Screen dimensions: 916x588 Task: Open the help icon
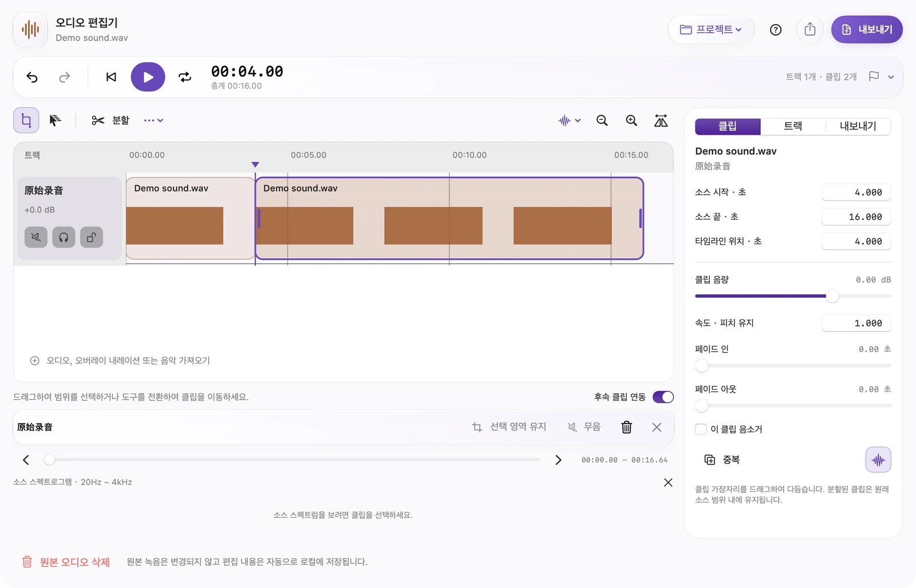[x=776, y=30]
